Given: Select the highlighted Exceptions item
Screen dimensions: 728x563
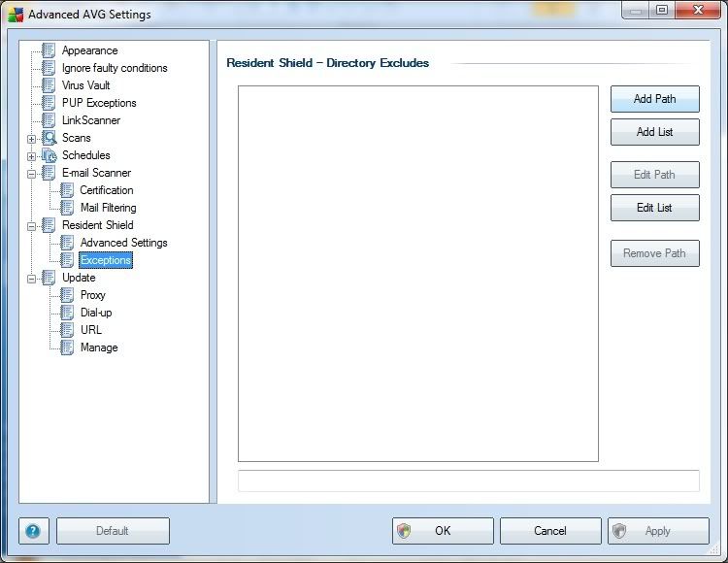Looking at the screenshot, I should click(106, 260).
